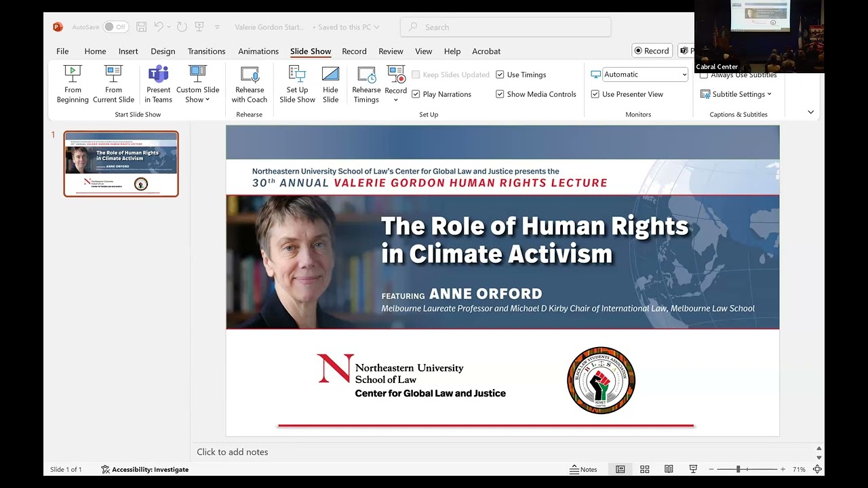The image size is (868, 488).
Task: Expand Record dropdown arrow in ribbon
Action: 396,100
